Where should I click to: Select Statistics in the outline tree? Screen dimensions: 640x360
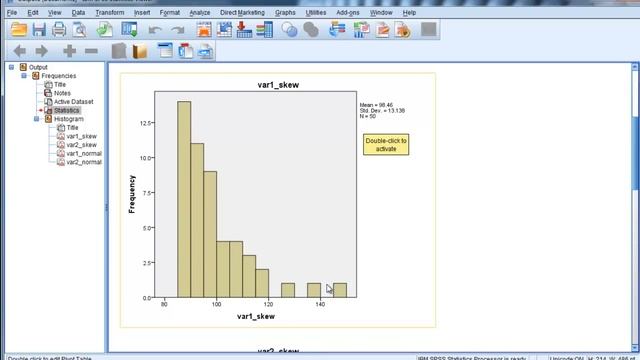67,111
